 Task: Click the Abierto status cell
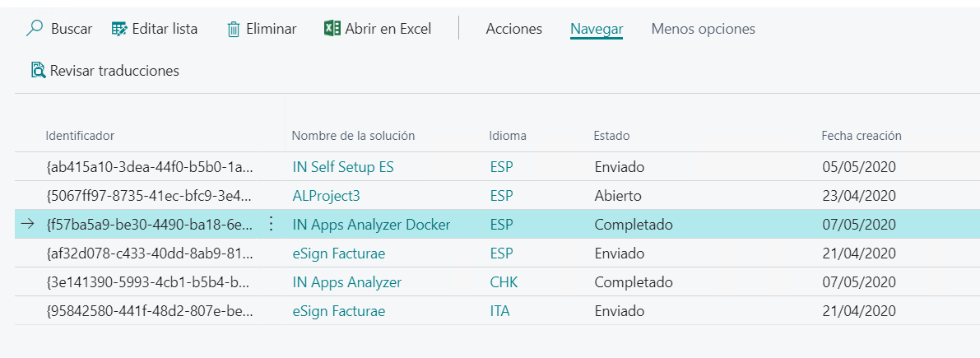[x=617, y=196]
